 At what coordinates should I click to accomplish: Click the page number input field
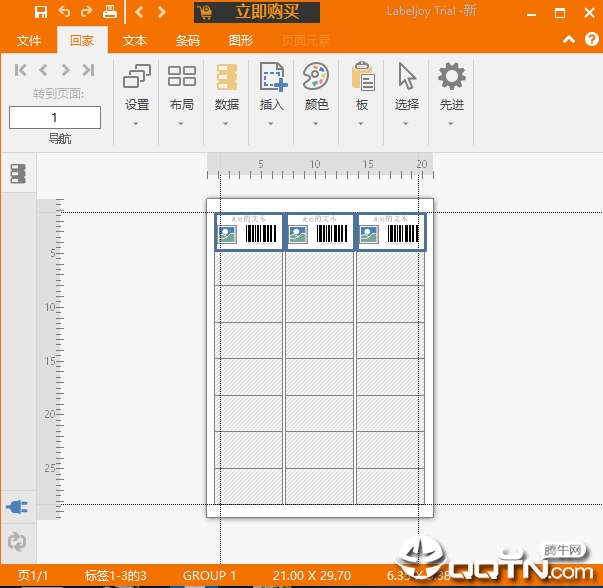[x=55, y=118]
